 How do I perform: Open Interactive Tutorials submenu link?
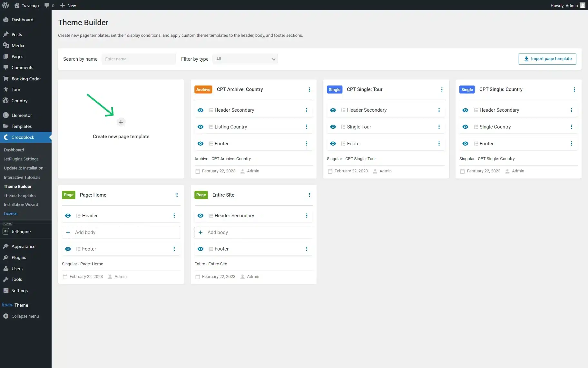pos(22,177)
